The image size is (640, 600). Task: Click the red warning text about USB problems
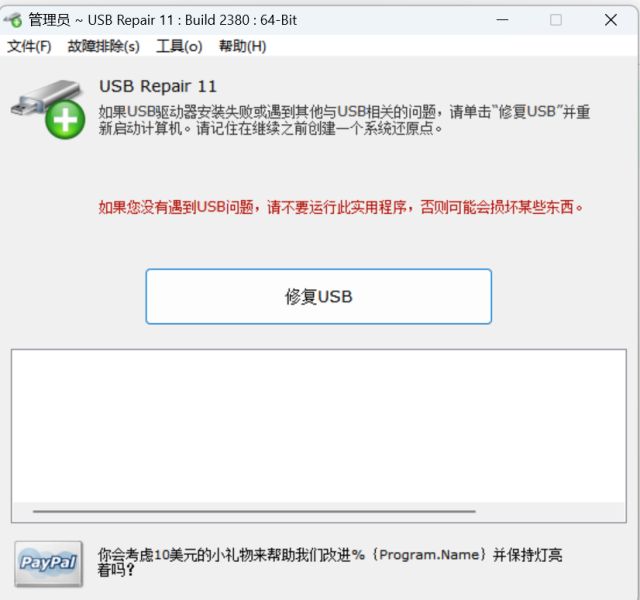[x=341, y=207]
